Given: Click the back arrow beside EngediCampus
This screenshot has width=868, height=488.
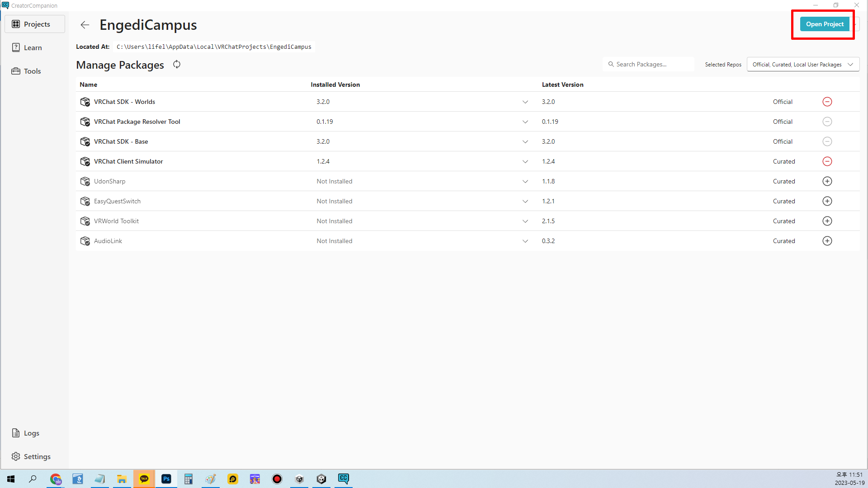Looking at the screenshot, I should [85, 25].
